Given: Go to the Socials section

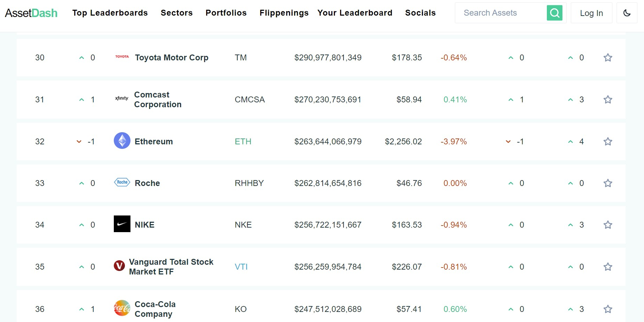Looking at the screenshot, I should [420, 13].
